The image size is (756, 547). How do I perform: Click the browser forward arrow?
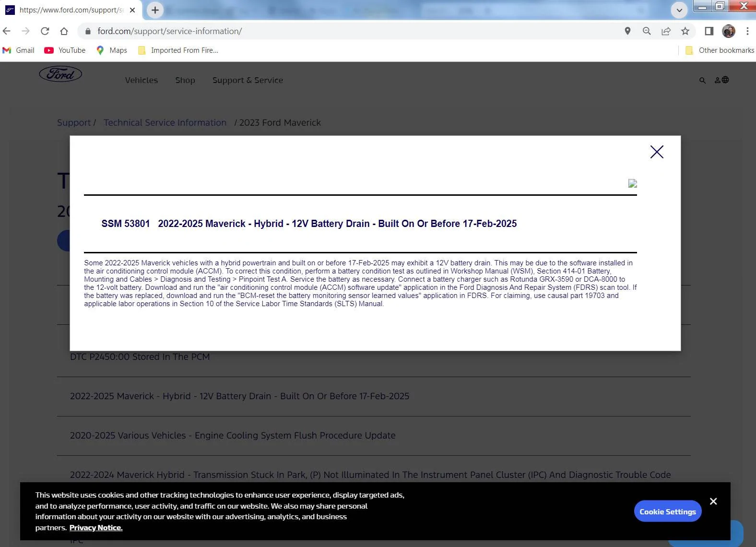coord(26,31)
